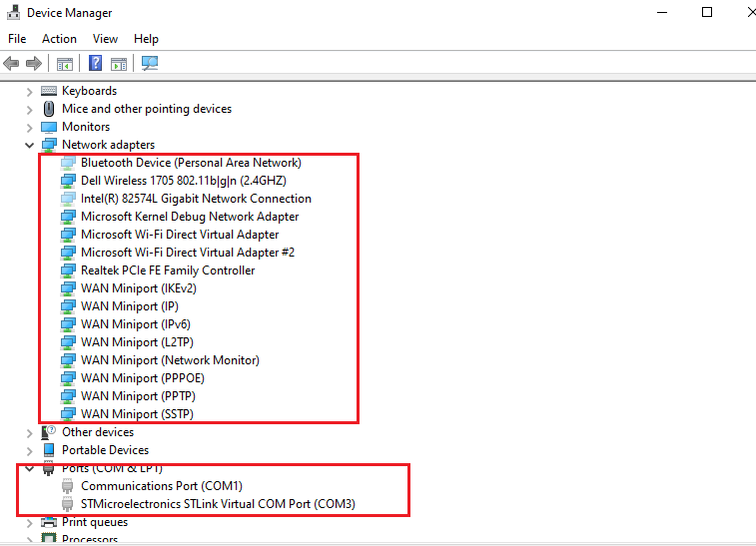Open the View menu

pyautogui.click(x=105, y=38)
